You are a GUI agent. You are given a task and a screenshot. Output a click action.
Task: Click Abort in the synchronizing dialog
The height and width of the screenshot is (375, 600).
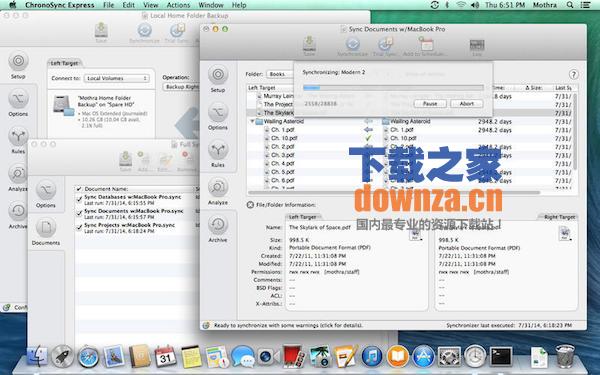(466, 104)
